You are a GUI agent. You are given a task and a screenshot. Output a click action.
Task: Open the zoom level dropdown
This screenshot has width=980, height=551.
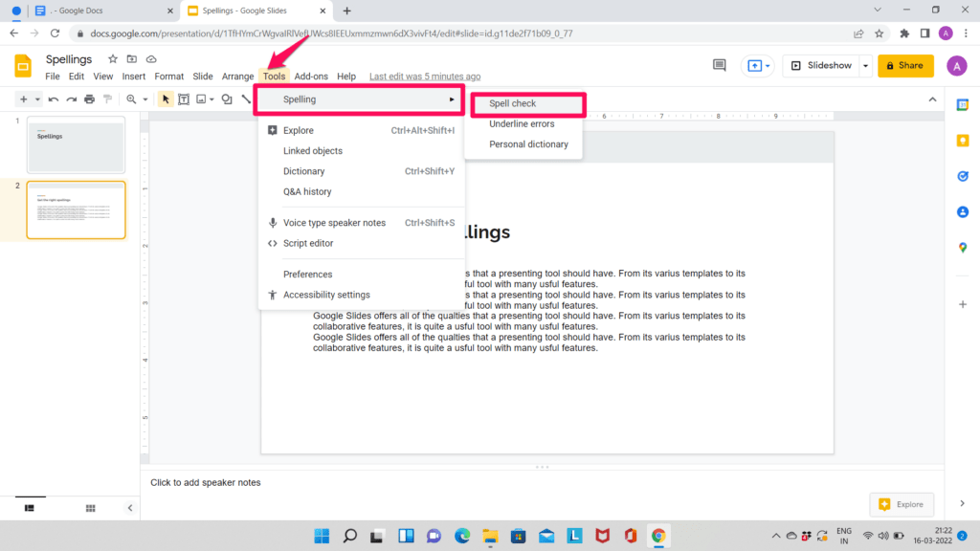tap(145, 99)
